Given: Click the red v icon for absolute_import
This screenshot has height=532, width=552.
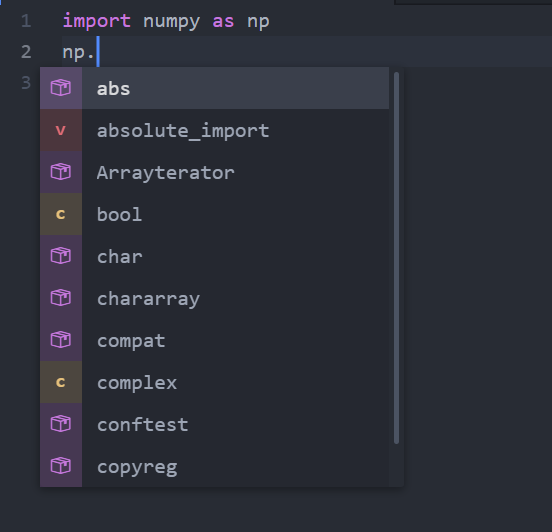Looking at the screenshot, I should (61, 130).
